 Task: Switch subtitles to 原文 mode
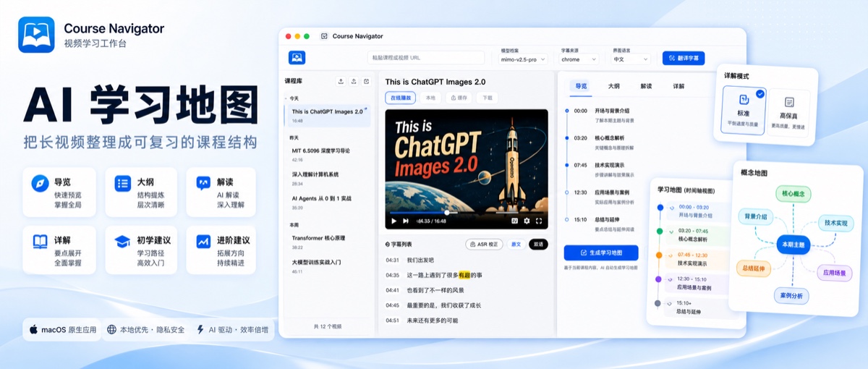click(516, 245)
